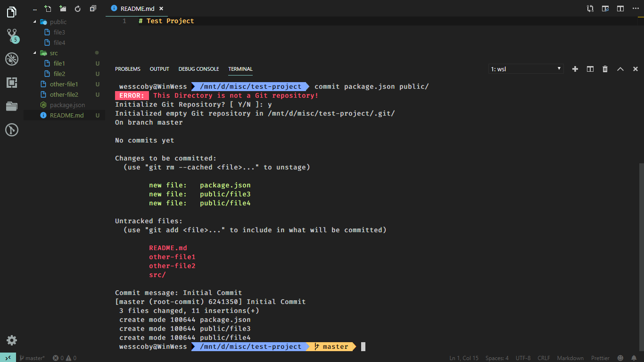This screenshot has height=362, width=644.
Task: Open changes compare icon in editor title
Action: coord(590,8)
